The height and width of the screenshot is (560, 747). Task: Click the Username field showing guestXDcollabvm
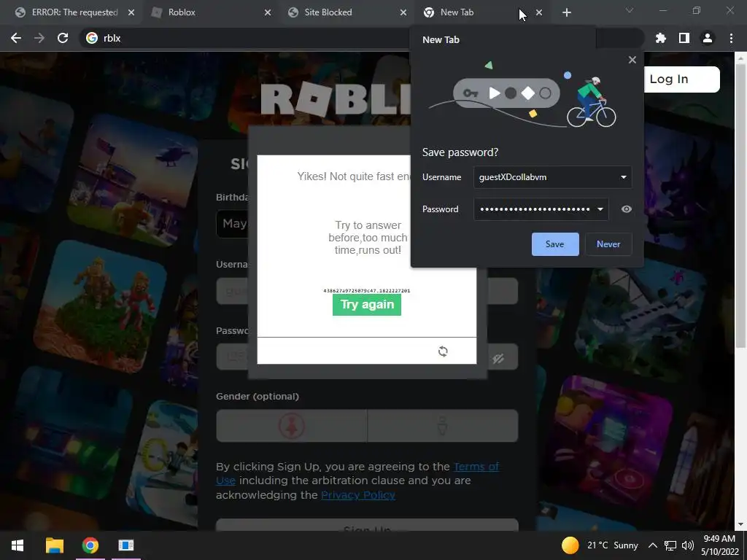(x=553, y=177)
